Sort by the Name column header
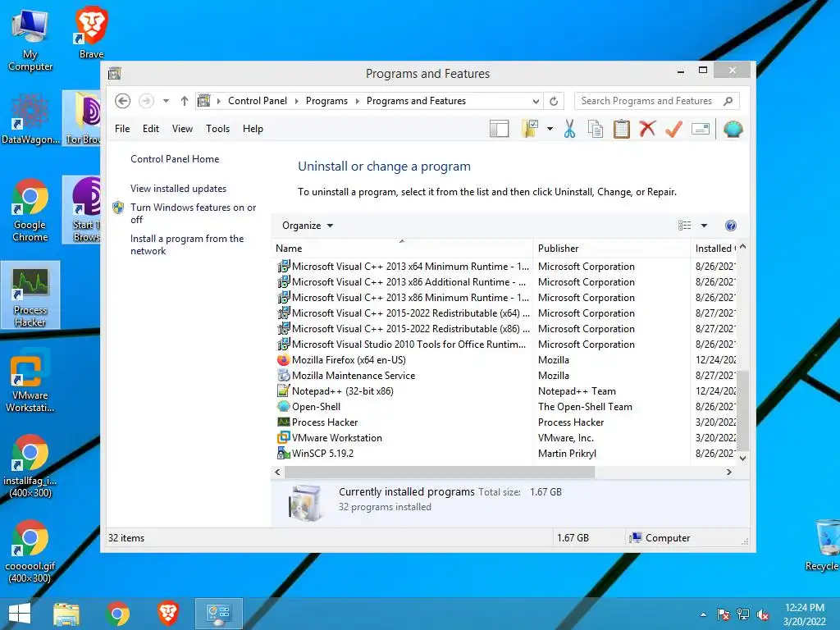Image resolution: width=840 pixels, height=630 pixels. coord(402,249)
